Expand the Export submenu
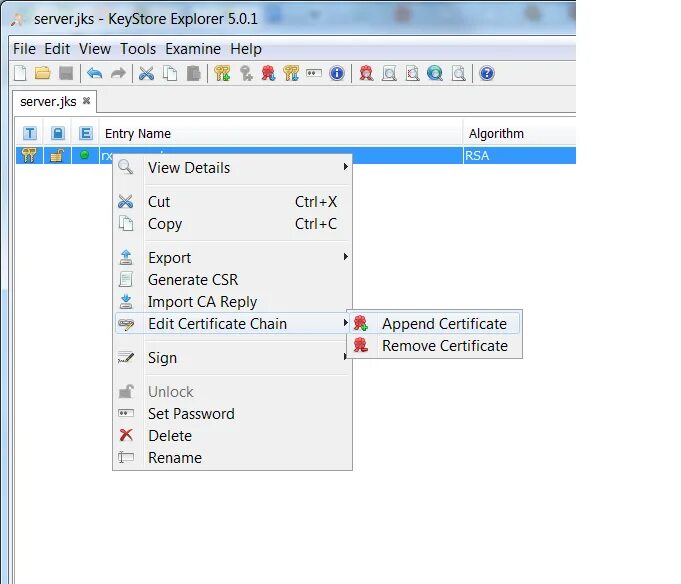Screen dimensions: 681x584 pyautogui.click(x=232, y=258)
